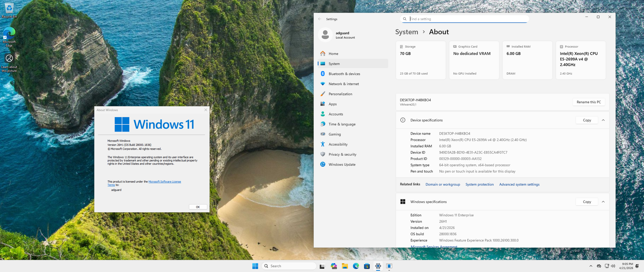The image size is (644, 272).
Task: Click the Rename this PC button
Action: (x=588, y=102)
